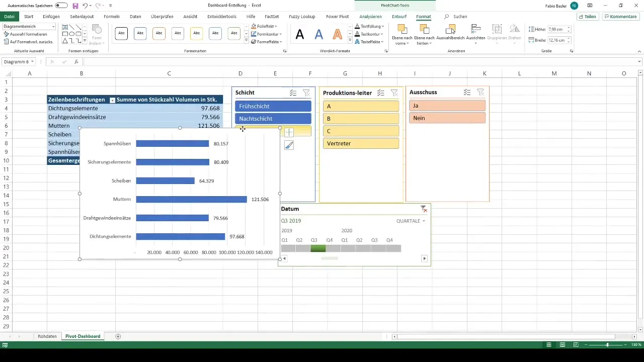The width and height of the screenshot is (644, 362).
Task: Toggle the Nachtschicht slicer item
Action: click(273, 119)
